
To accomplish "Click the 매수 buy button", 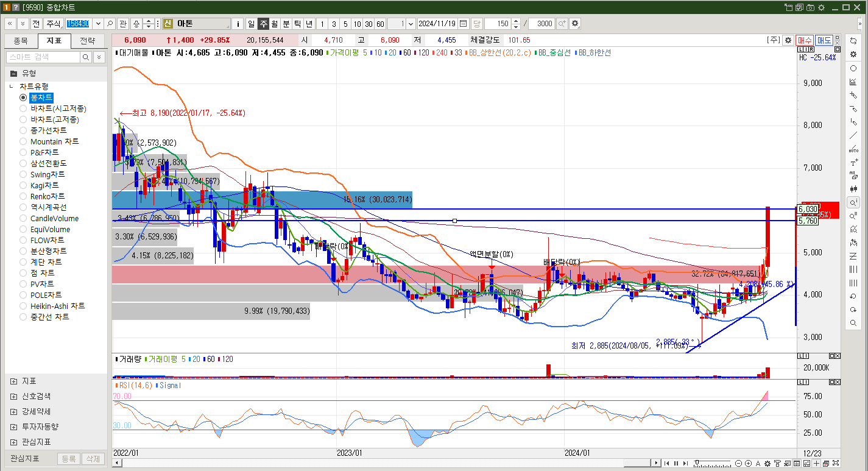I will coord(805,40).
